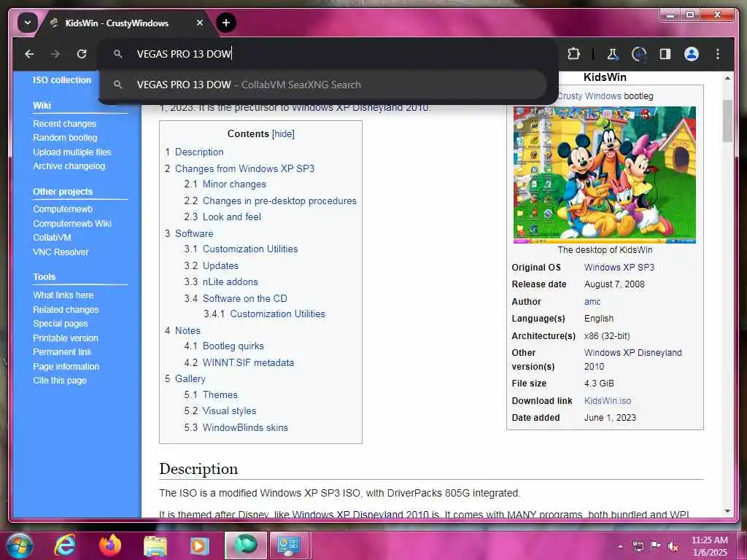
Task: Open the amc author link
Action: [x=592, y=302]
